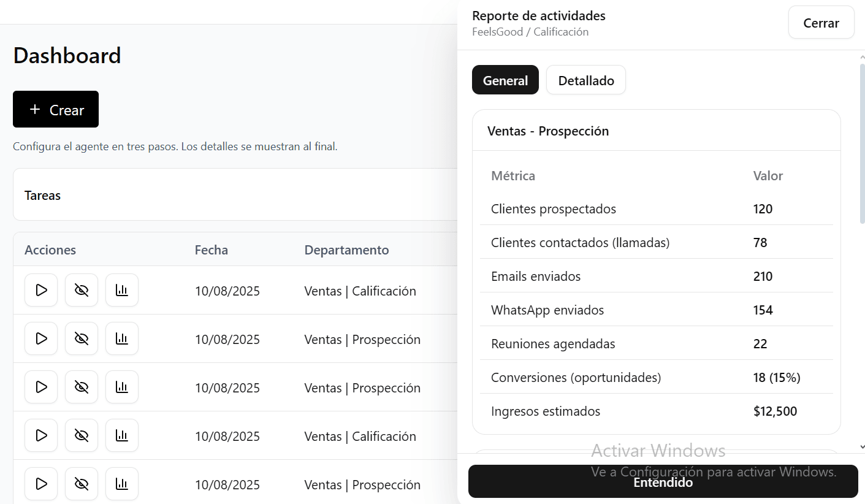
Task: Hide the fourth task using the eye icon
Action: [x=82, y=435]
